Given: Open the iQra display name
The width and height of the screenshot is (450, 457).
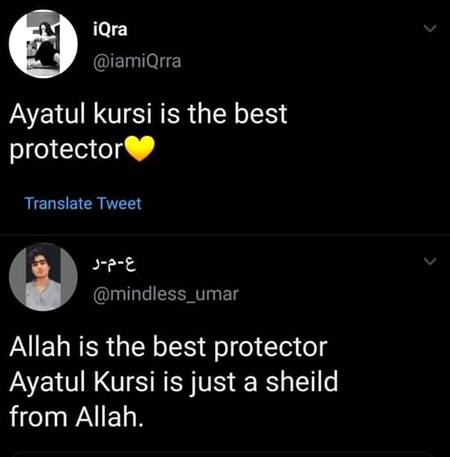Looking at the screenshot, I should point(110,30).
